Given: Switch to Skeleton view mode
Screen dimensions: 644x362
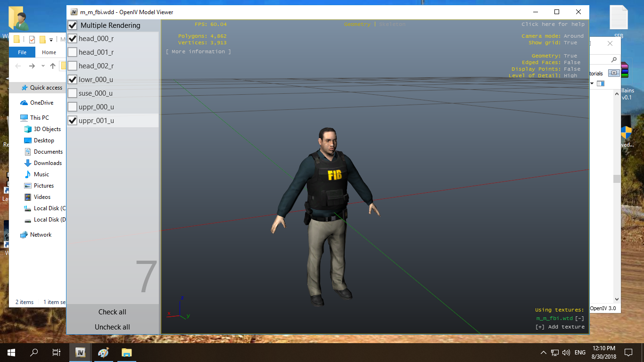Looking at the screenshot, I should (392, 25).
